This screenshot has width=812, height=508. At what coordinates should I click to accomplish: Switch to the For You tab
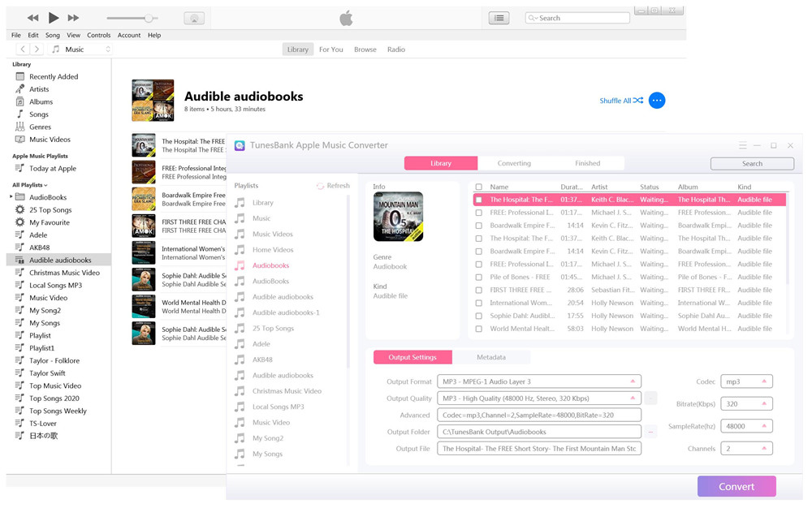(331, 50)
